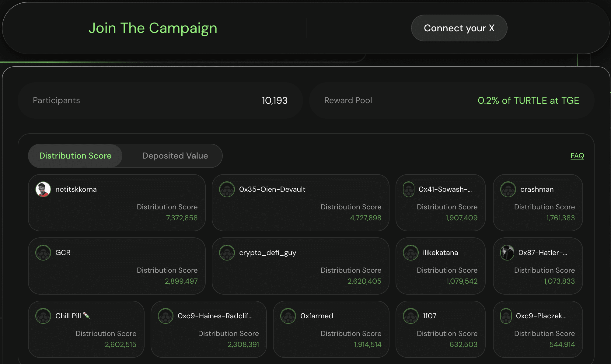611x364 pixels.
Task: Click crashman's turtle avatar icon
Action: click(508, 189)
